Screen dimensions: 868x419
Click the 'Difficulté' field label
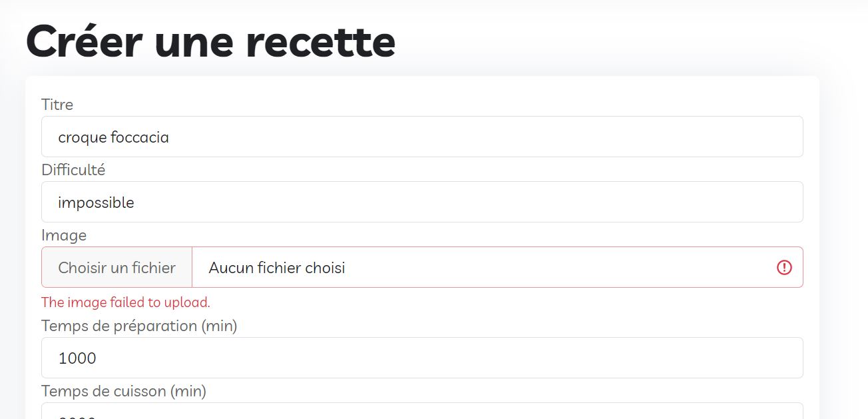pyautogui.click(x=73, y=170)
